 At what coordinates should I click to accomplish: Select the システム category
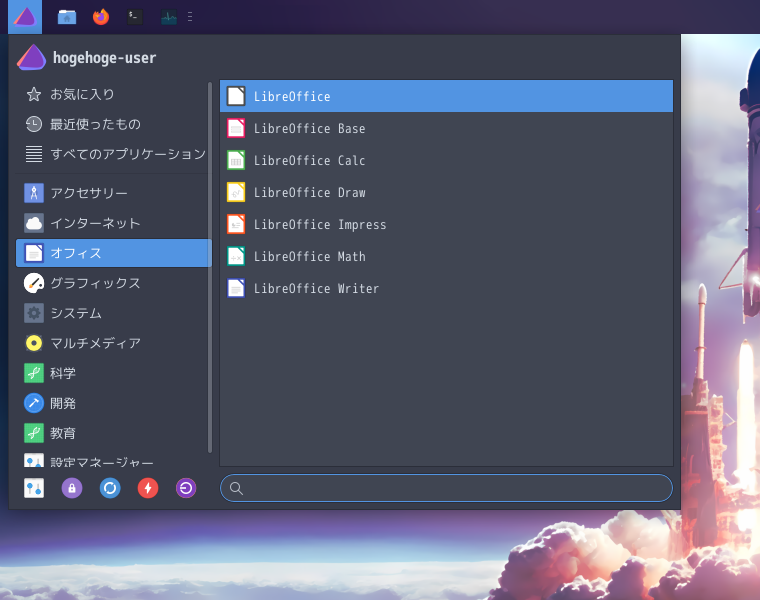pyautogui.click(x=112, y=313)
